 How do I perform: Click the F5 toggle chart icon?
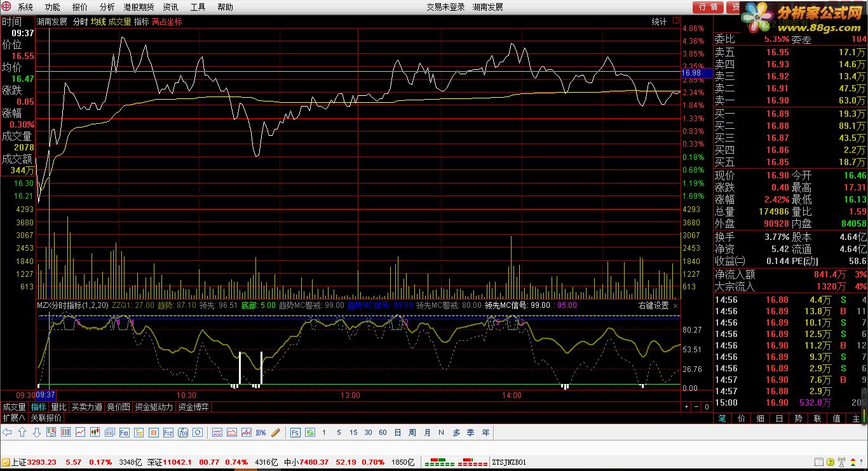click(x=295, y=432)
